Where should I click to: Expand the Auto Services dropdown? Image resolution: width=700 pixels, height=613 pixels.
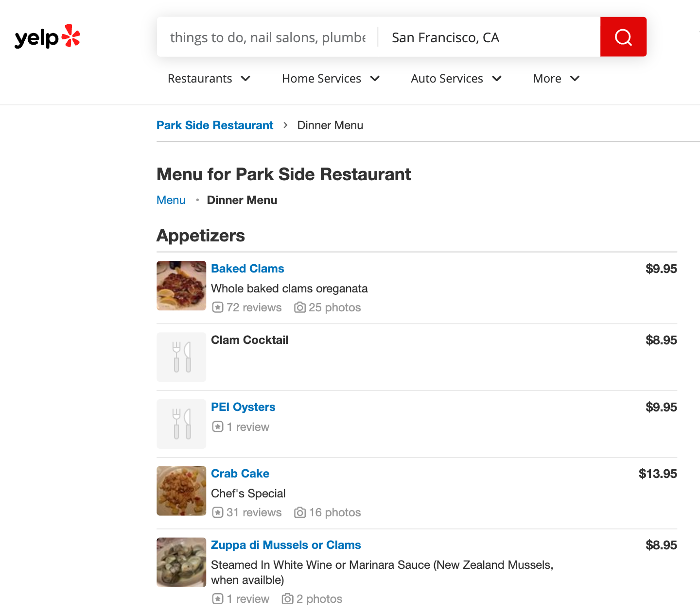click(456, 79)
